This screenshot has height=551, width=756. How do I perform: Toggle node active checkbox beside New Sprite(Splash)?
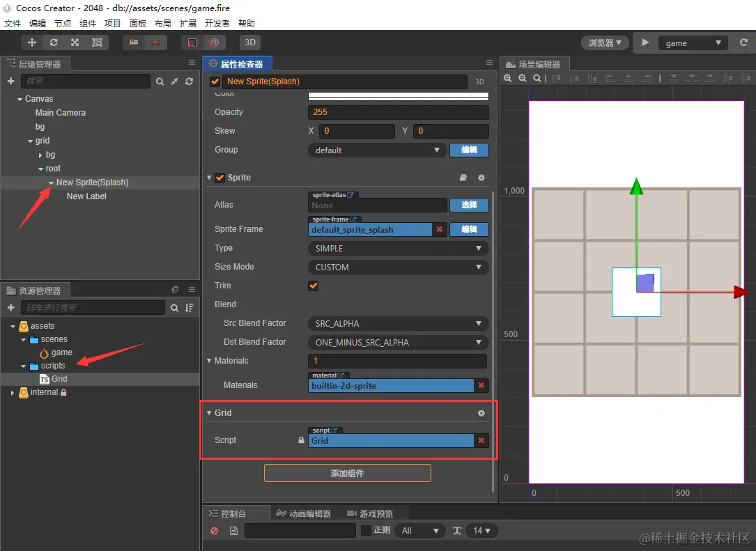pos(215,82)
